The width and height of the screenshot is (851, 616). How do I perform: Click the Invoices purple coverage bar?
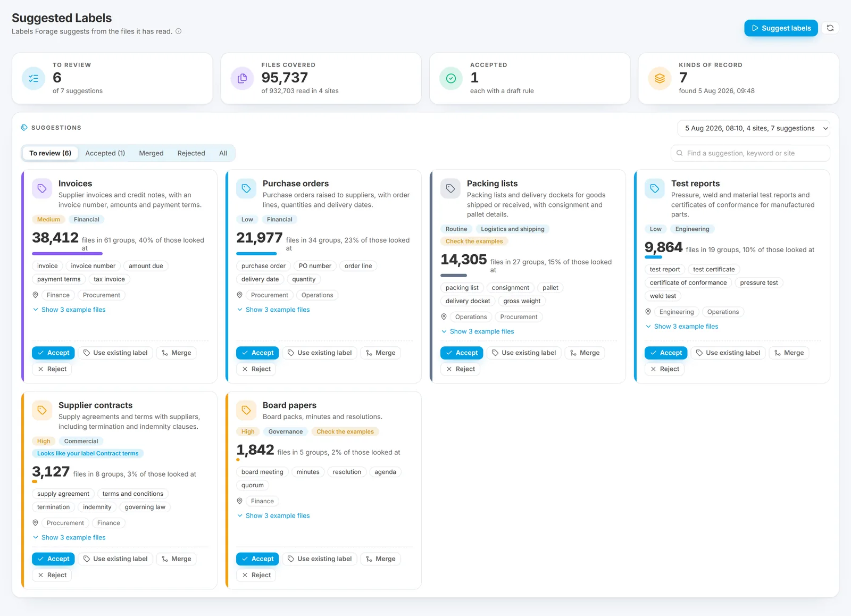click(x=68, y=254)
